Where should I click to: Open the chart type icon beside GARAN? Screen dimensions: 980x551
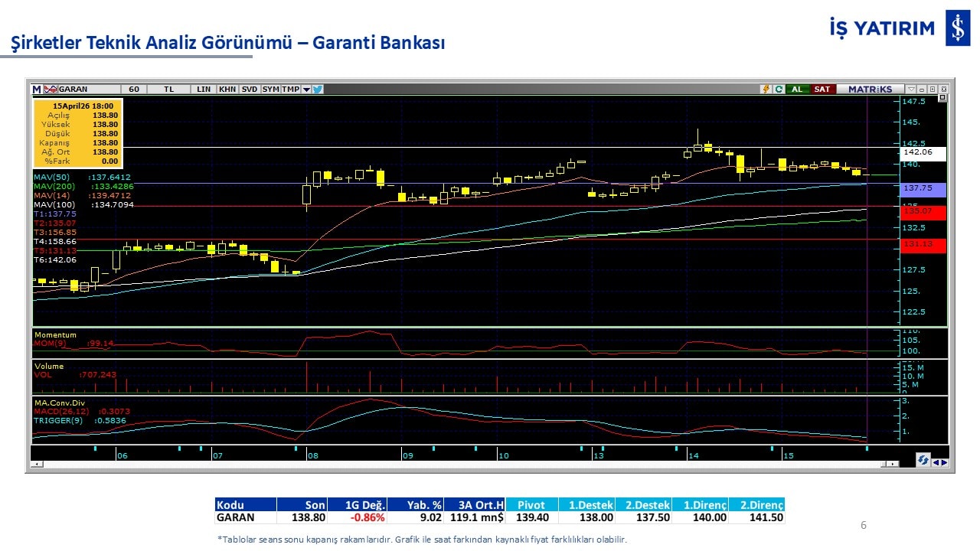pyautogui.click(x=51, y=89)
